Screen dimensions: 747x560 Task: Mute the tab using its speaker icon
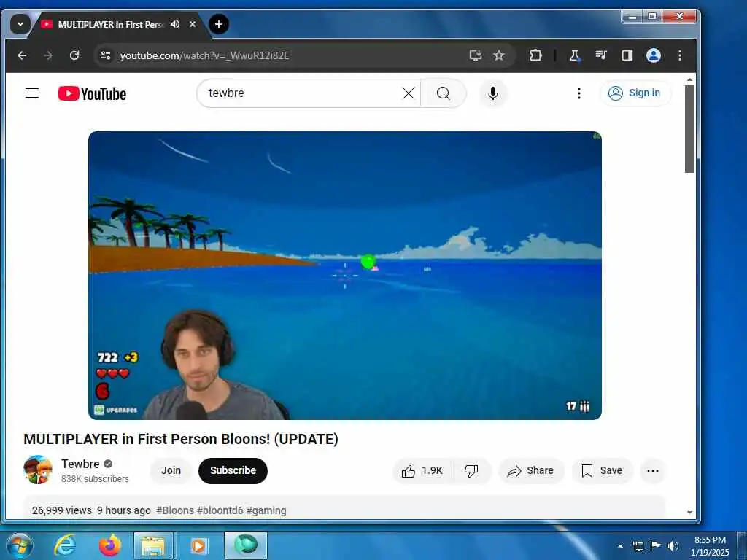pyautogui.click(x=175, y=24)
